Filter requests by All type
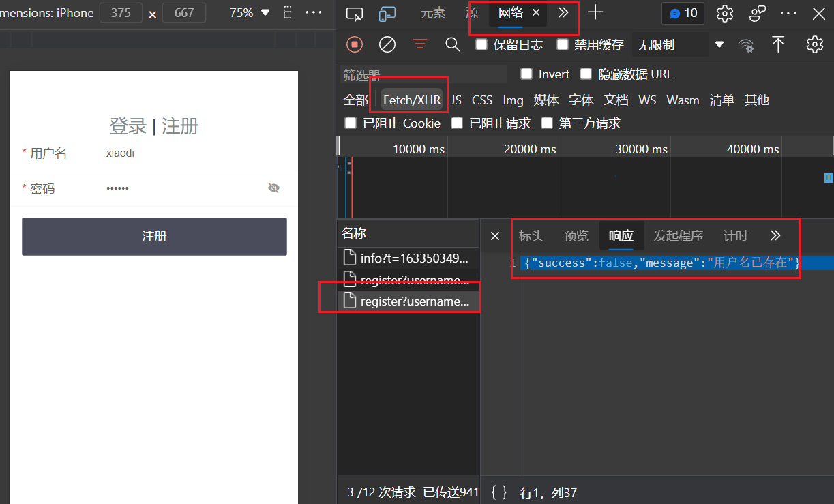This screenshot has width=834, height=504. (x=355, y=100)
